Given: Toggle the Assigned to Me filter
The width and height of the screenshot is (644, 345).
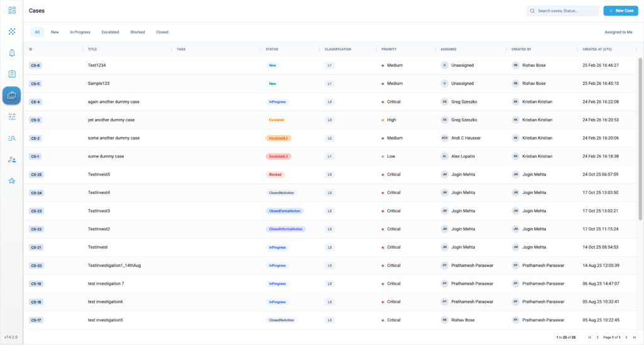Looking at the screenshot, I should click(x=618, y=32).
